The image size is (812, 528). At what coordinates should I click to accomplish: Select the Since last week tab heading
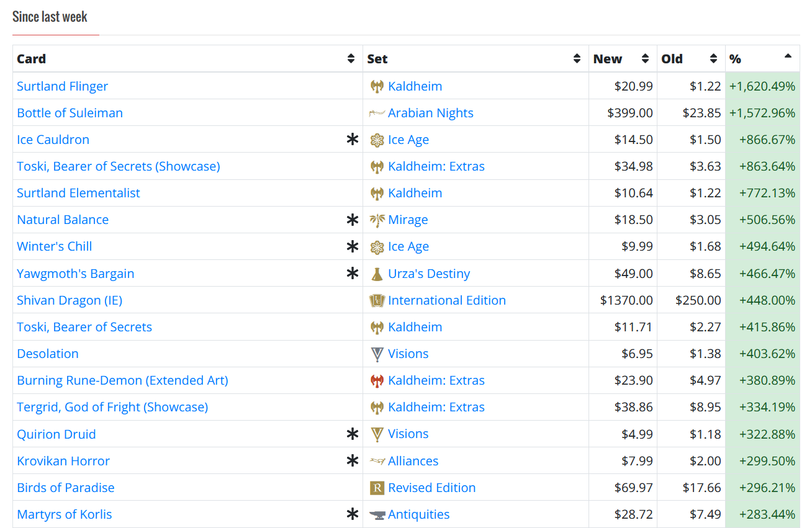coord(50,17)
